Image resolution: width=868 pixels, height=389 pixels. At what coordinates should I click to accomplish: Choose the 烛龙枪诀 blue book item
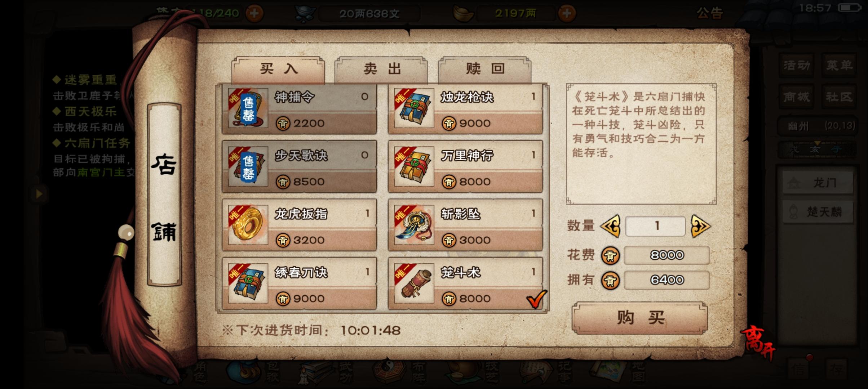point(465,109)
